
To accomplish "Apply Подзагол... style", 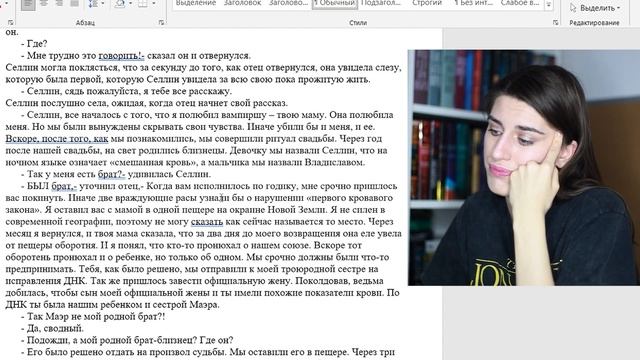I will (381, 4).
